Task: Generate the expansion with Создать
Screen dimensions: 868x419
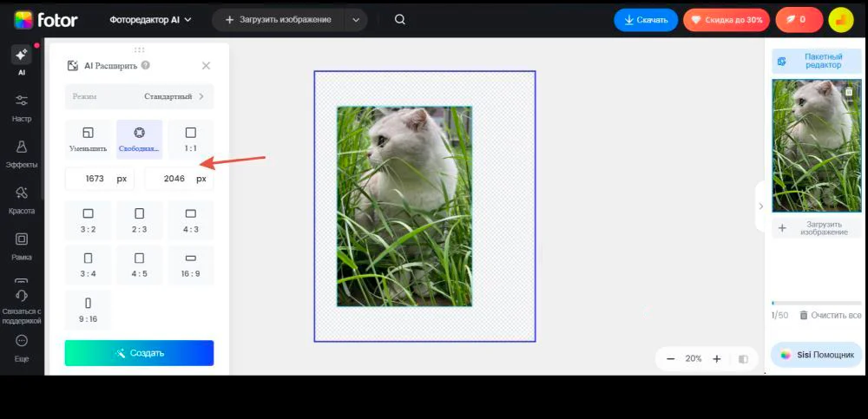Action: point(140,353)
